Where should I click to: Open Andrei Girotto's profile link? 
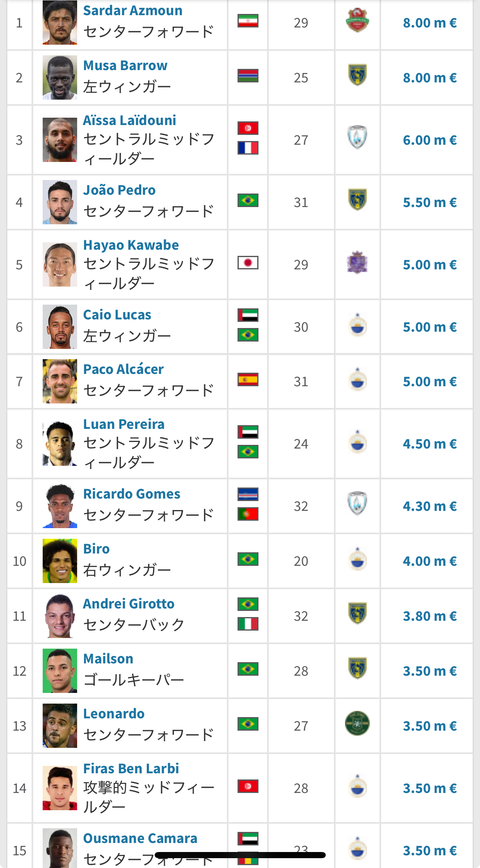tap(129, 604)
